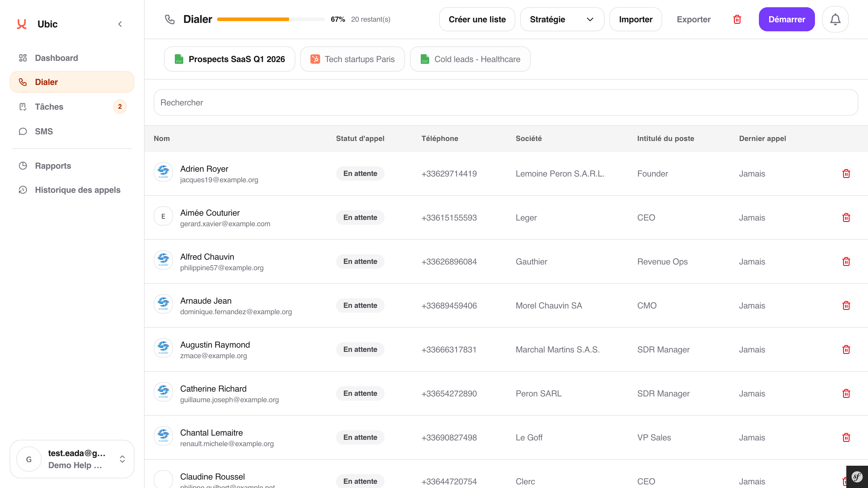
Task: Go to Historique des appels
Action: tap(77, 190)
